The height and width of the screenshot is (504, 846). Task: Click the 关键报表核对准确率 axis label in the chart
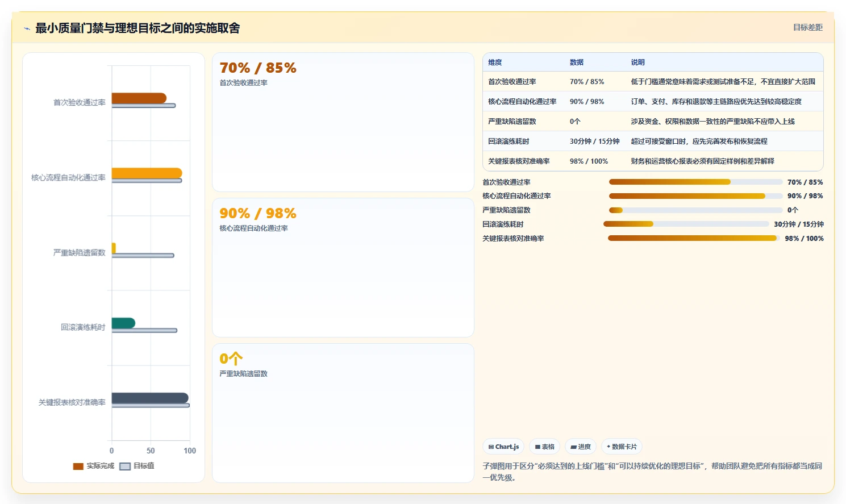point(72,402)
